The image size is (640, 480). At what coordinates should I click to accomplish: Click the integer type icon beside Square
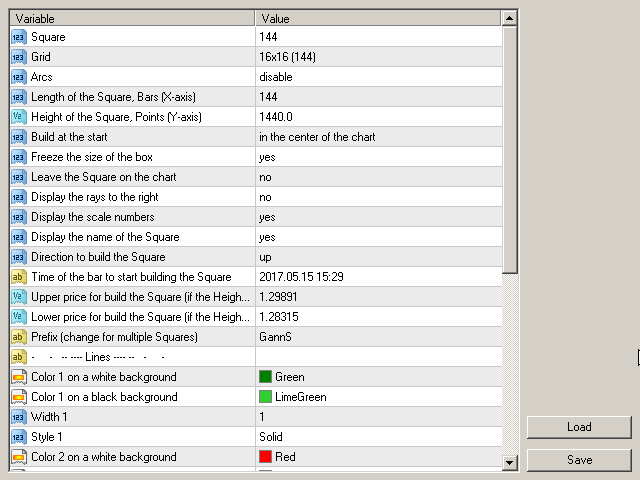[x=19, y=37]
